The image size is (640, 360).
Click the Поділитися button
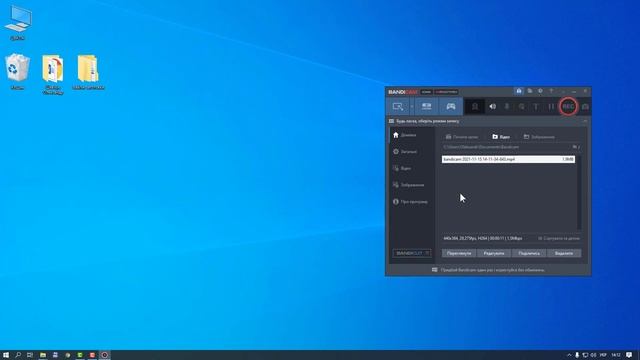point(529,253)
